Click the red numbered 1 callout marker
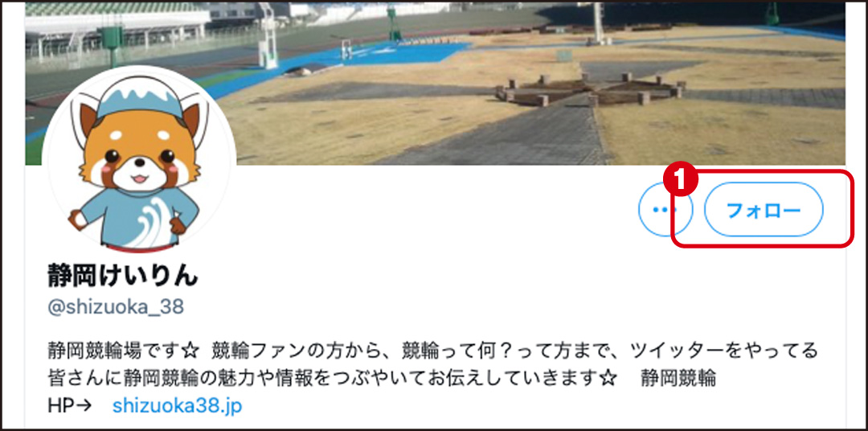 pos(682,183)
